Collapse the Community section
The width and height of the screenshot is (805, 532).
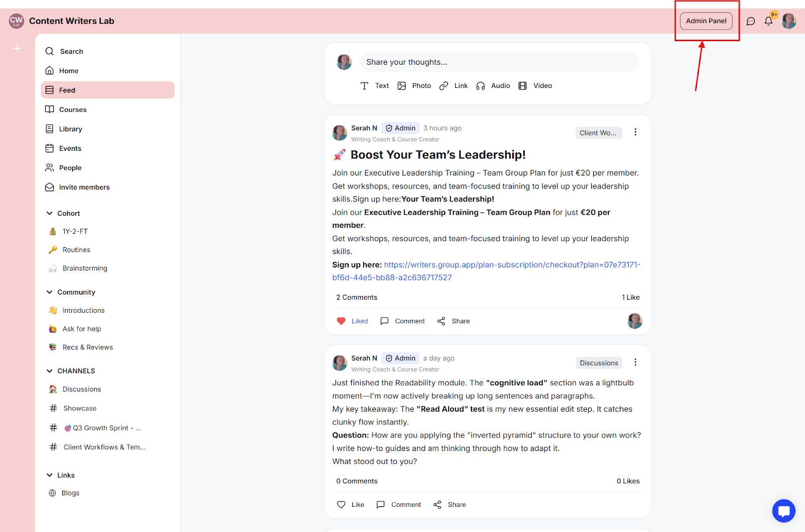pyautogui.click(x=49, y=292)
